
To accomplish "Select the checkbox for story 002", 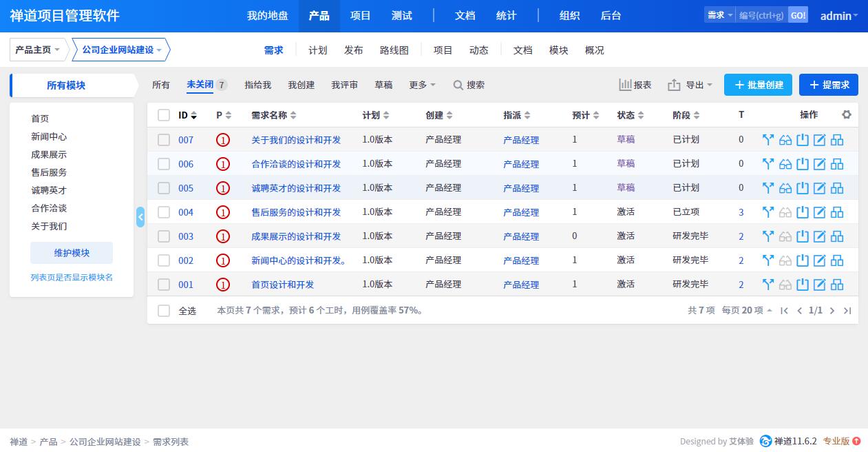I will pyautogui.click(x=164, y=260).
